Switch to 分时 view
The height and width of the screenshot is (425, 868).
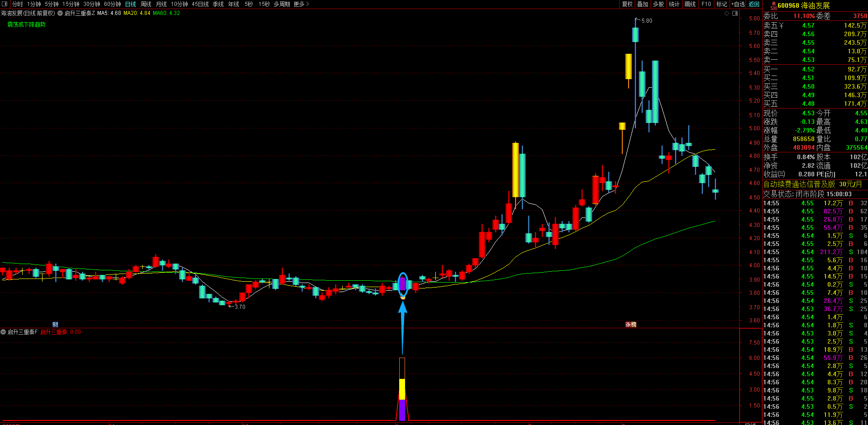(18, 4)
